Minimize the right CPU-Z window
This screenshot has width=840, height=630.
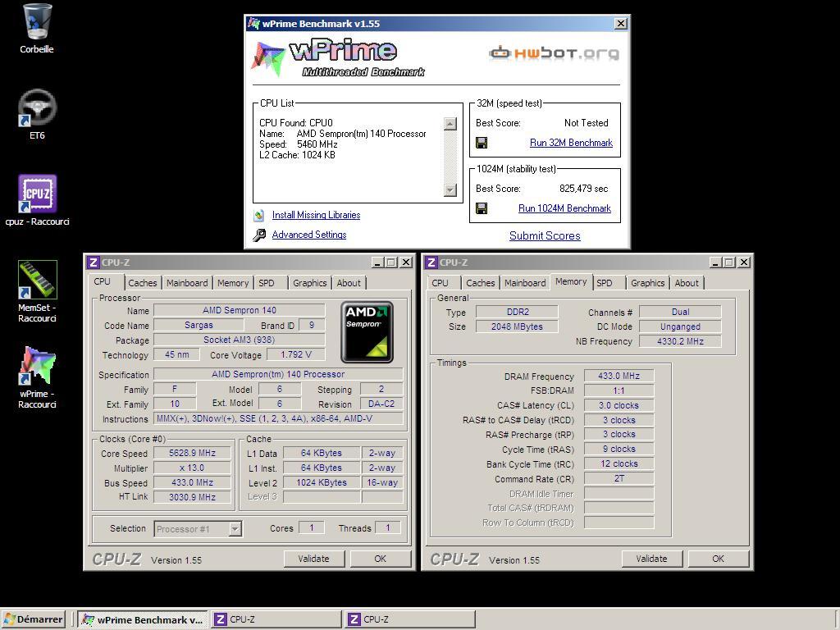pyautogui.click(x=715, y=262)
